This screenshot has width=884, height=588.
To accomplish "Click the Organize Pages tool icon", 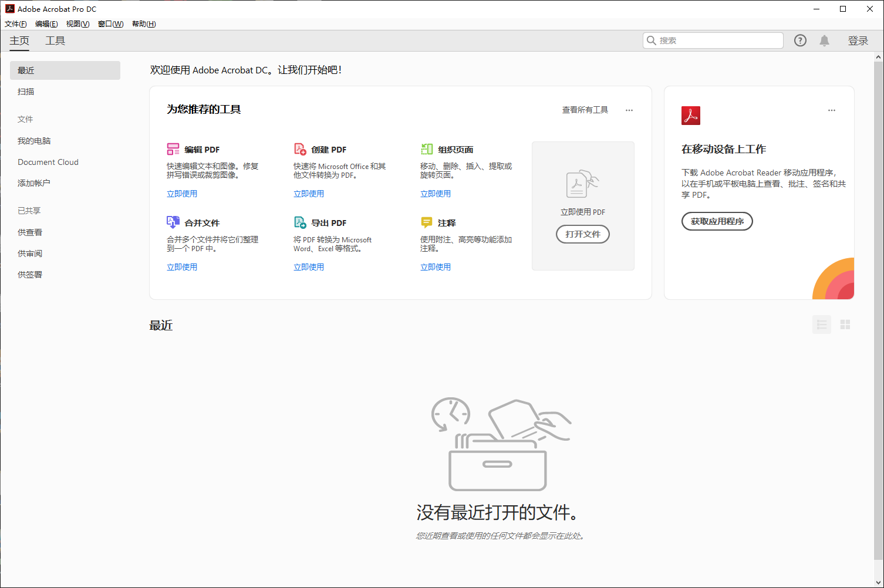I will tap(427, 149).
